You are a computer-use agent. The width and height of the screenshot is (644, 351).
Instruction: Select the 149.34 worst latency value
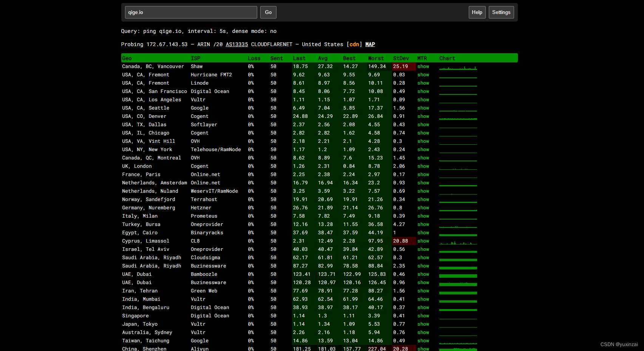point(377,66)
